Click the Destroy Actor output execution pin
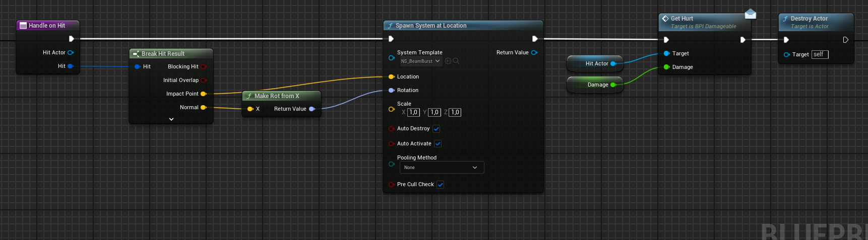868x240 pixels. coord(845,40)
